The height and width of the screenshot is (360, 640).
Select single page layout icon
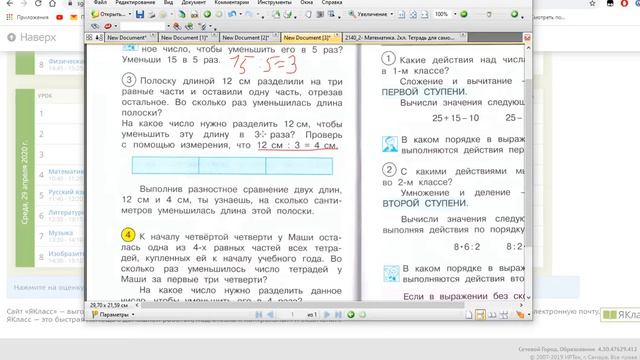(x=469, y=315)
